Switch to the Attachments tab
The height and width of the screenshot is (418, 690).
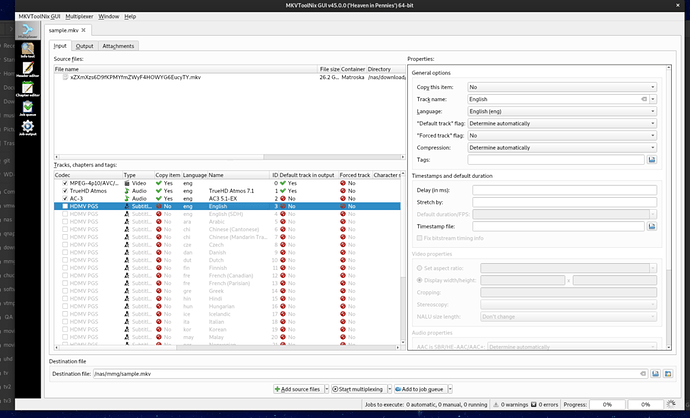pos(118,46)
